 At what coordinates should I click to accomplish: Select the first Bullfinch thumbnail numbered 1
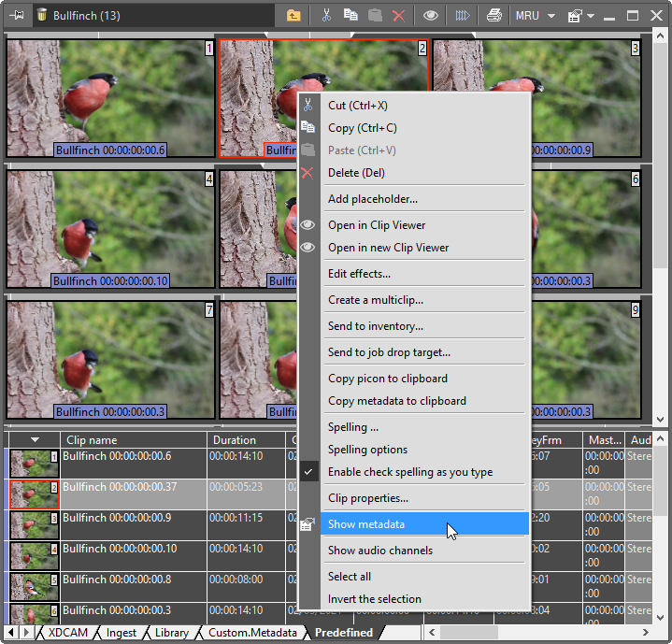coord(110,97)
